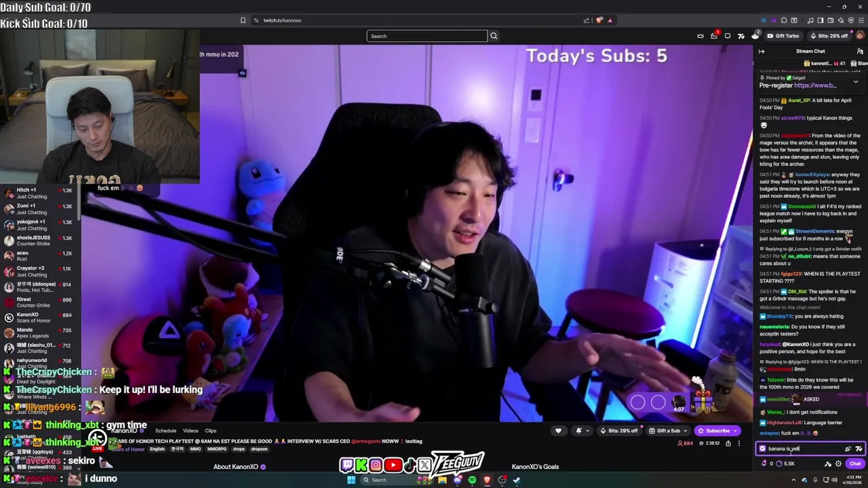The image size is (868, 488).
Task: Open the user avatar profile menu
Action: (x=860, y=35)
